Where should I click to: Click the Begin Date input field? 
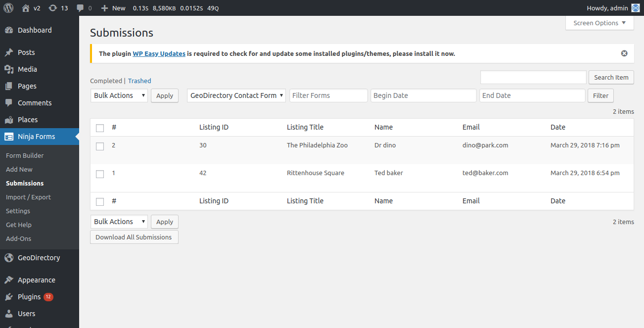423,95
